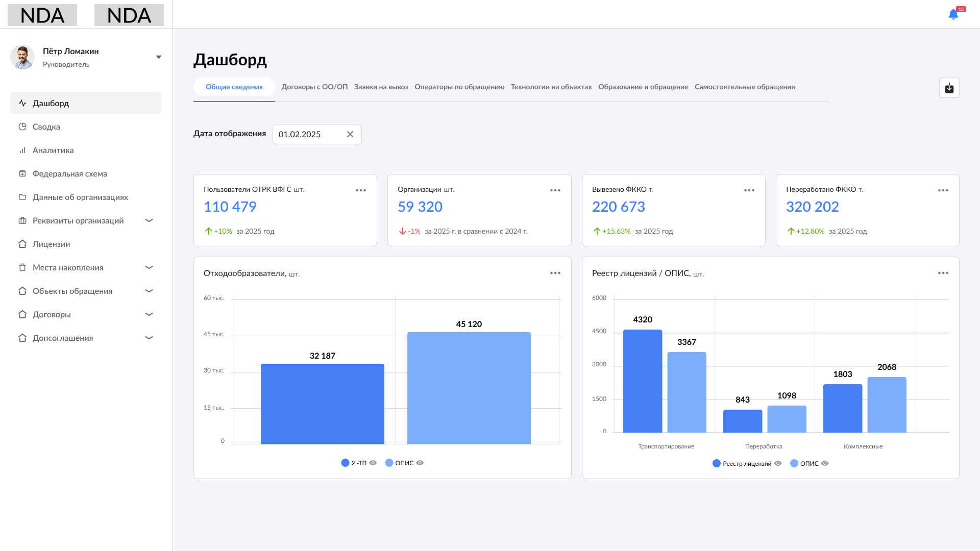Open Федеральная схема in the sidebar
Viewport: 980px width, 551px height.
point(69,173)
